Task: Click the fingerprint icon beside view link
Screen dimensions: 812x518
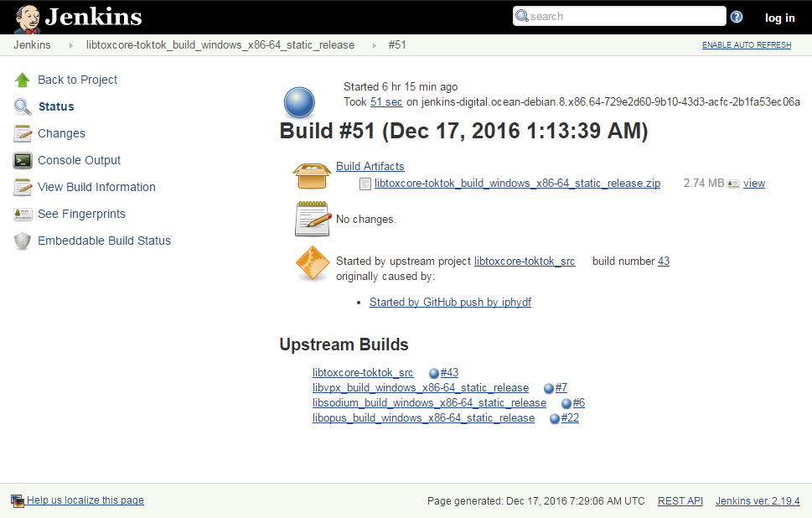Action: pos(733,184)
